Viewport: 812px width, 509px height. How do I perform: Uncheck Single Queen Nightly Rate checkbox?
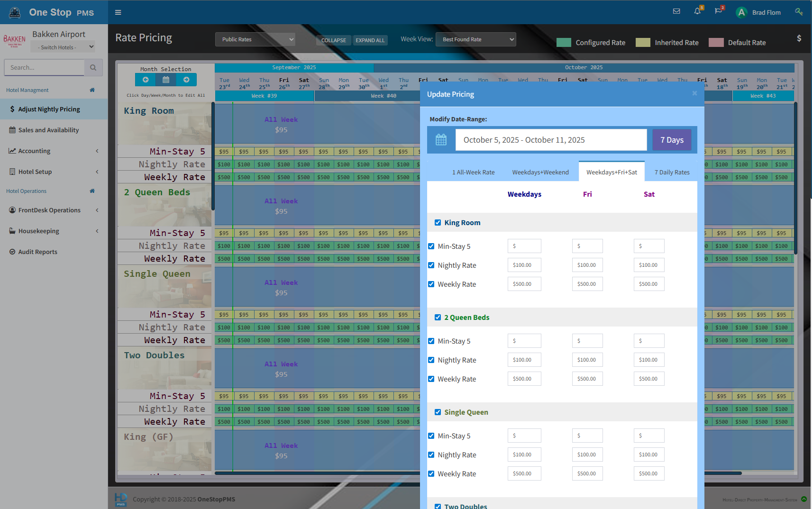pyautogui.click(x=431, y=455)
